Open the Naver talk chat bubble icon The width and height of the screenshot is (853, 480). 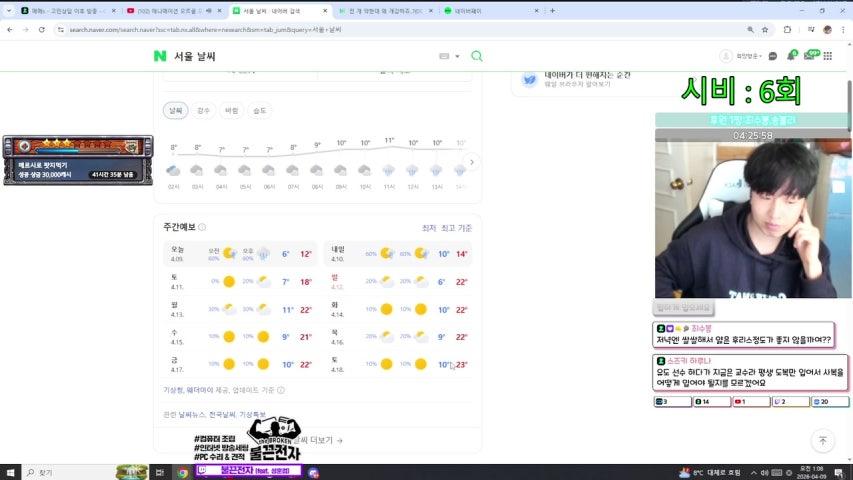772,56
